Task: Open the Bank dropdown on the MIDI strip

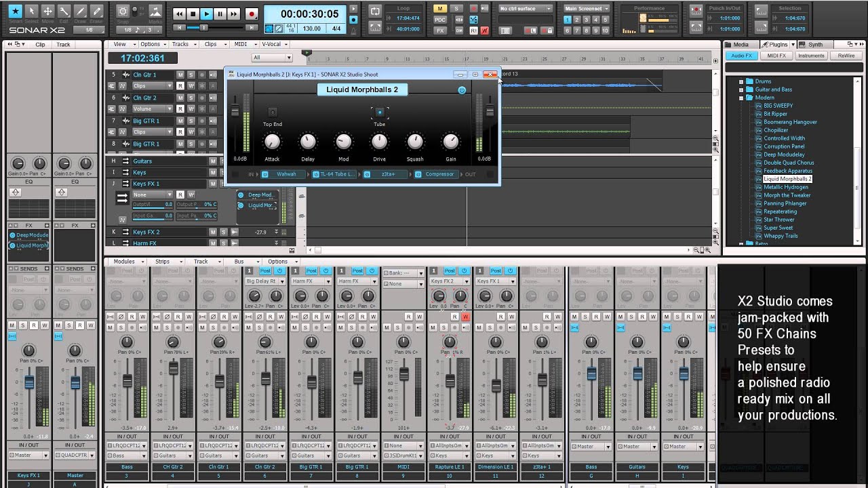Action: [x=403, y=273]
